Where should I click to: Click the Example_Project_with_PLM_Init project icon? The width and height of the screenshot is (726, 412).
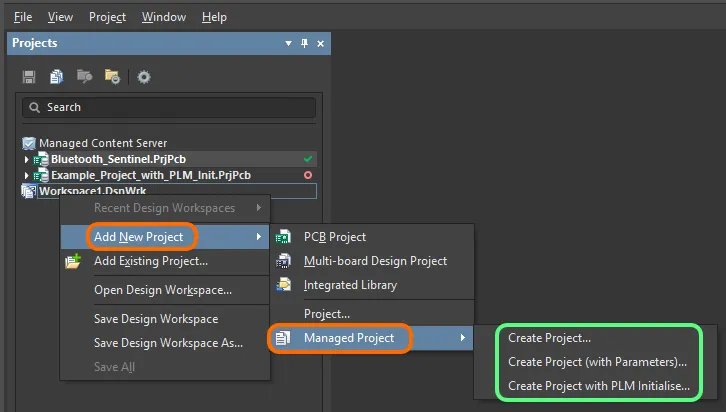coord(41,175)
